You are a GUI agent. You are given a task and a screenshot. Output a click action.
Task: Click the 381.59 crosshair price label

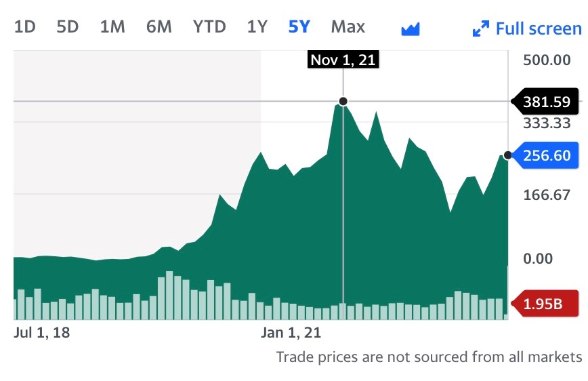click(546, 101)
